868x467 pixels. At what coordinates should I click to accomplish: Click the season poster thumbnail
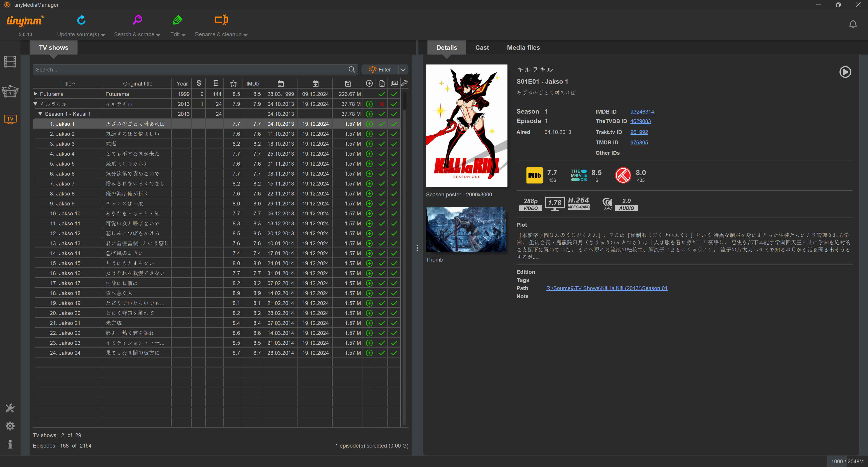tap(466, 126)
